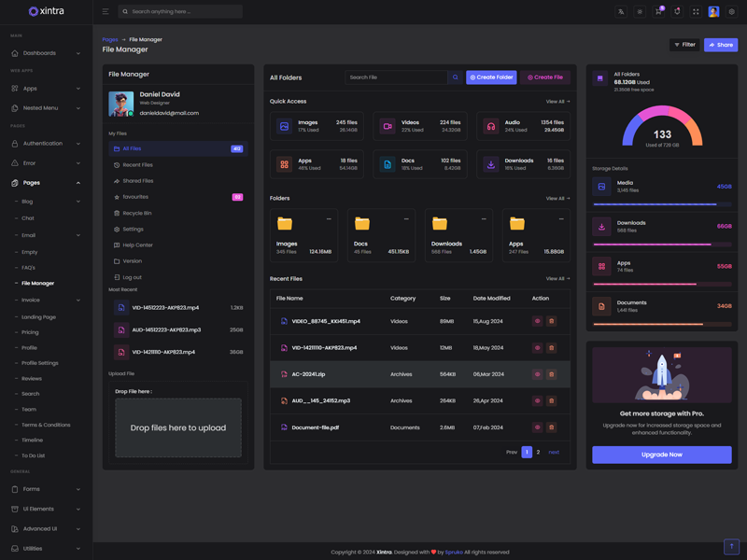The width and height of the screenshot is (747, 560).
Task: Select Recent Files in My Files
Action: tap(137, 165)
